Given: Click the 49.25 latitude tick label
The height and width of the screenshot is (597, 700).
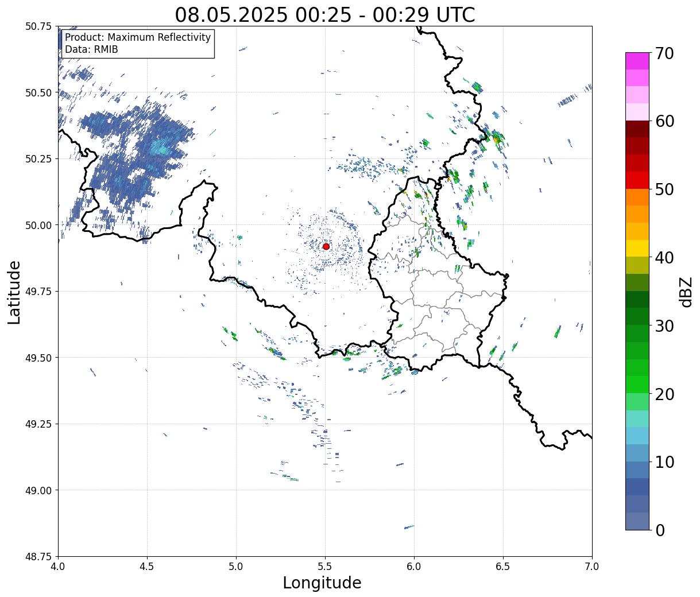Looking at the screenshot, I should [38, 424].
